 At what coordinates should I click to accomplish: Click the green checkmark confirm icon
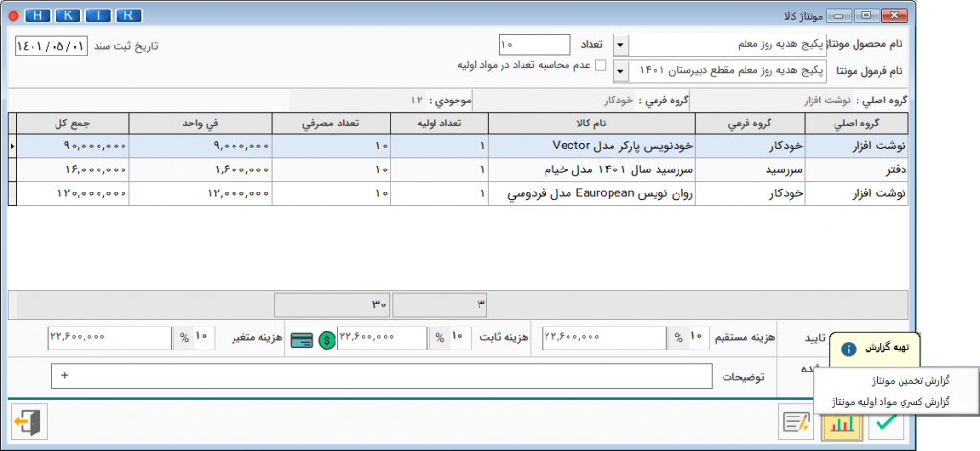tap(885, 422)
